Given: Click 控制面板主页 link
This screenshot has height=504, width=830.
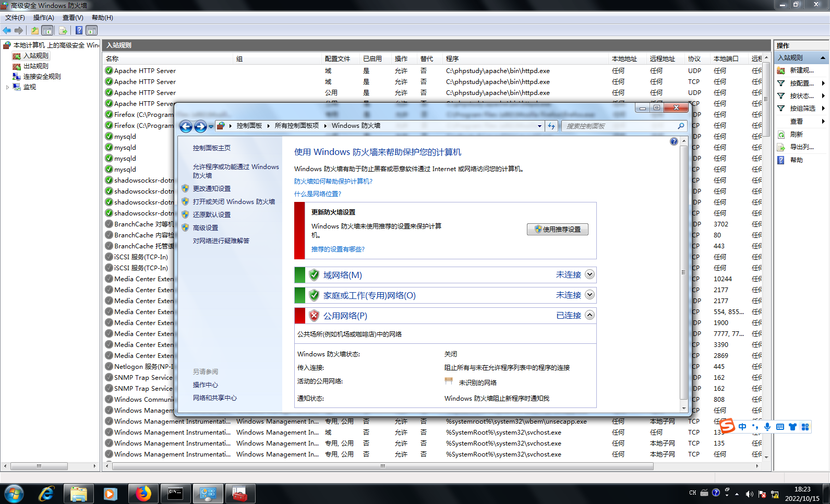Looking at the screenshot, I should [212, 148].
